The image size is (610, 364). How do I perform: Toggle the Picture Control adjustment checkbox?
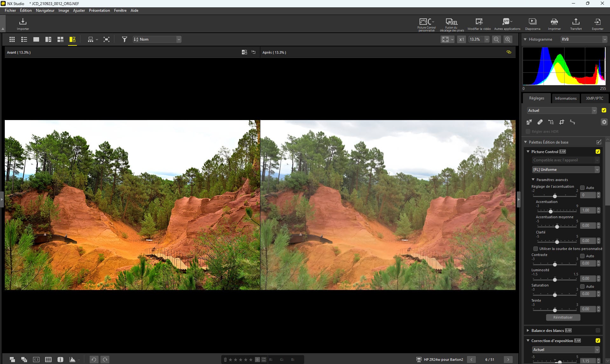(598, 152)
